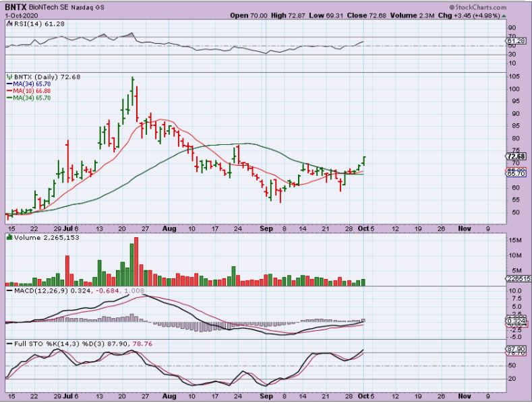The image size is (532, 403).
Task: Click the MACD(12,26,9) line legend icon
Action: tap(9, 290)
